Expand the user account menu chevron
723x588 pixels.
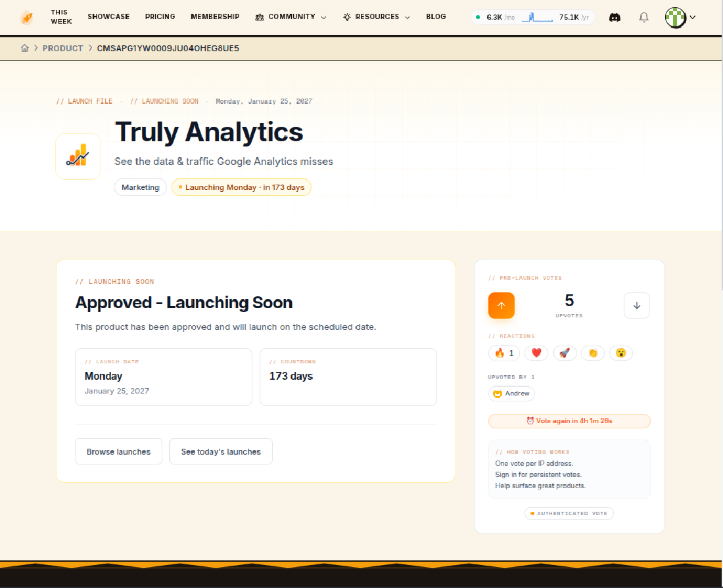pyautogui.click(x=693, y=18)
